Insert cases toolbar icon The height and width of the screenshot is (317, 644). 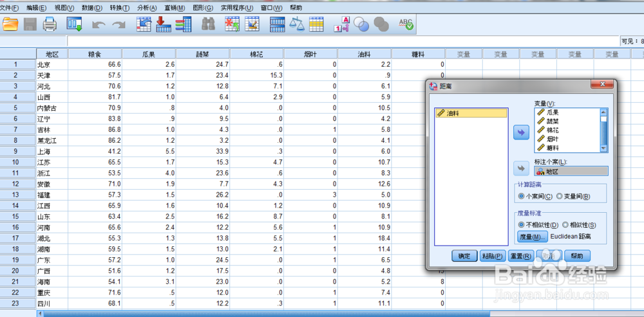click(232, 24)
